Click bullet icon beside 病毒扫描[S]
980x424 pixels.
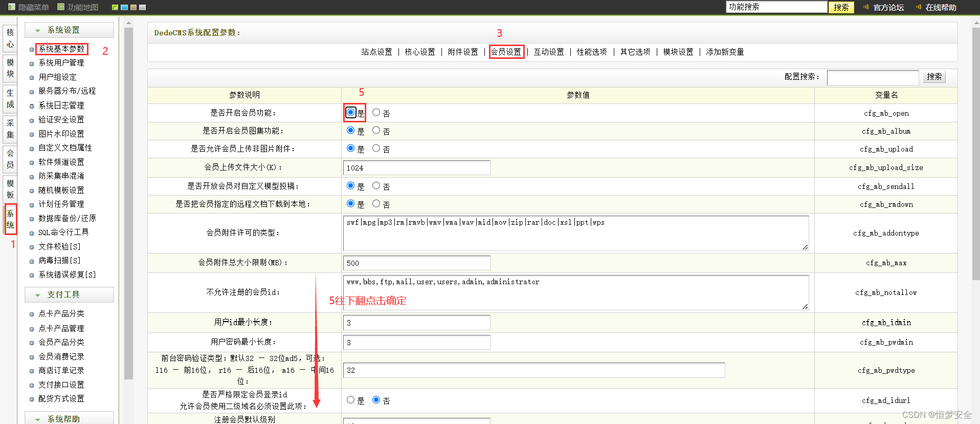(x=32, y=261)
